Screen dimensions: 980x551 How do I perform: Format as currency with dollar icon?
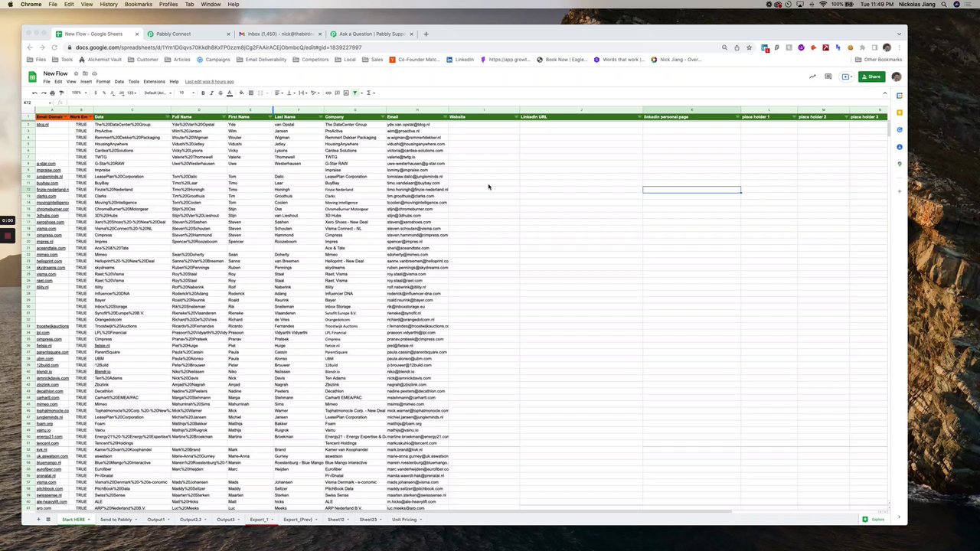point(96,93)
